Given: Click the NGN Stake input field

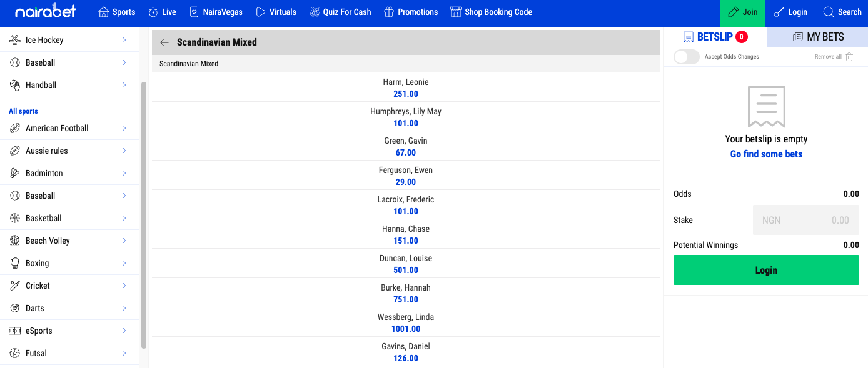Looking at the screenshot, I should (x=806, y=220).
